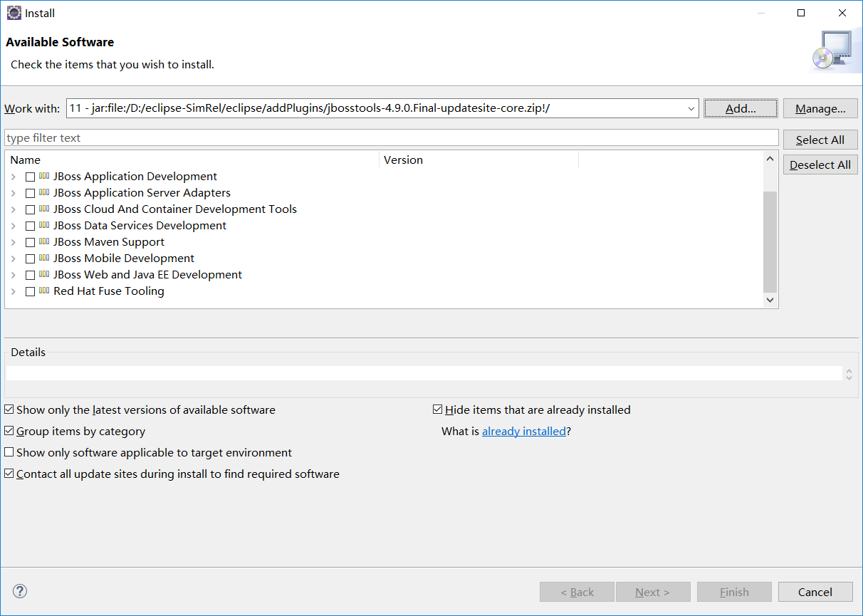
Task: Click the Cancel button
Action: pos(815,592)
